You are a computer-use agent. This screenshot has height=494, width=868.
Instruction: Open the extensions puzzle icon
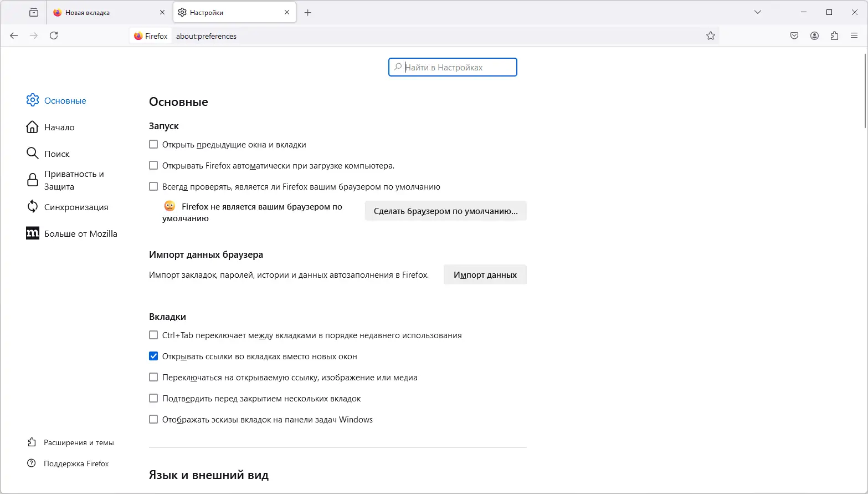pos(834,35)
